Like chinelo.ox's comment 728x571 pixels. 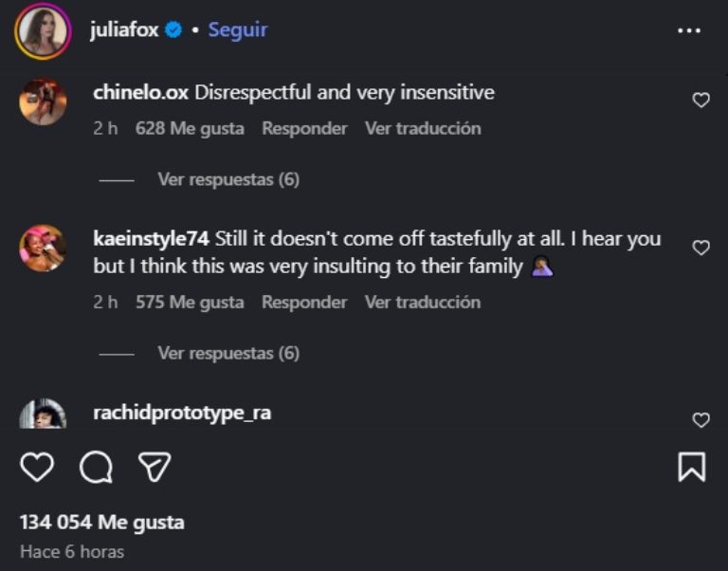tap(701, 100)
